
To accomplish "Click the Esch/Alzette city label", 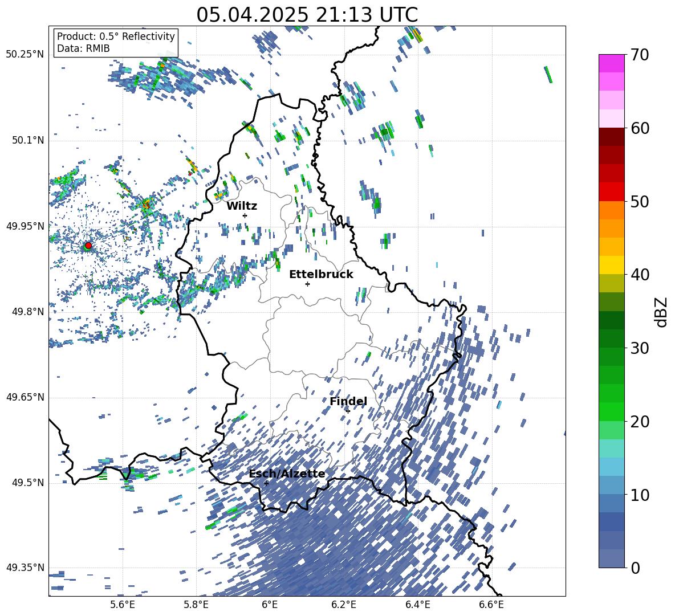I will click(x=287, y=474).
